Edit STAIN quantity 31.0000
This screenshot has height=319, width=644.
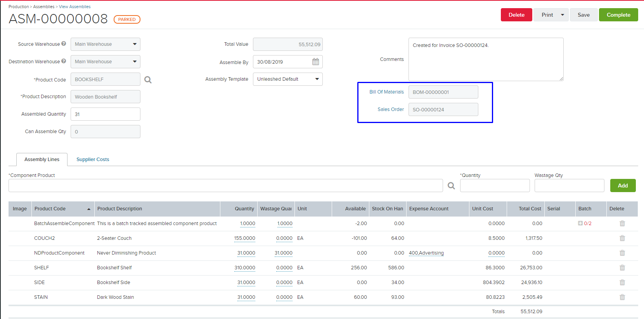[246, 297]
